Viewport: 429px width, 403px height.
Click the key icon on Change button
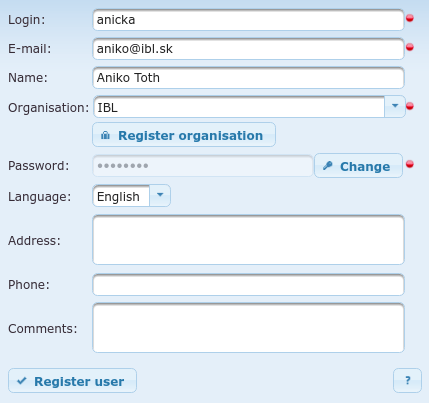(x=328, y=166)
